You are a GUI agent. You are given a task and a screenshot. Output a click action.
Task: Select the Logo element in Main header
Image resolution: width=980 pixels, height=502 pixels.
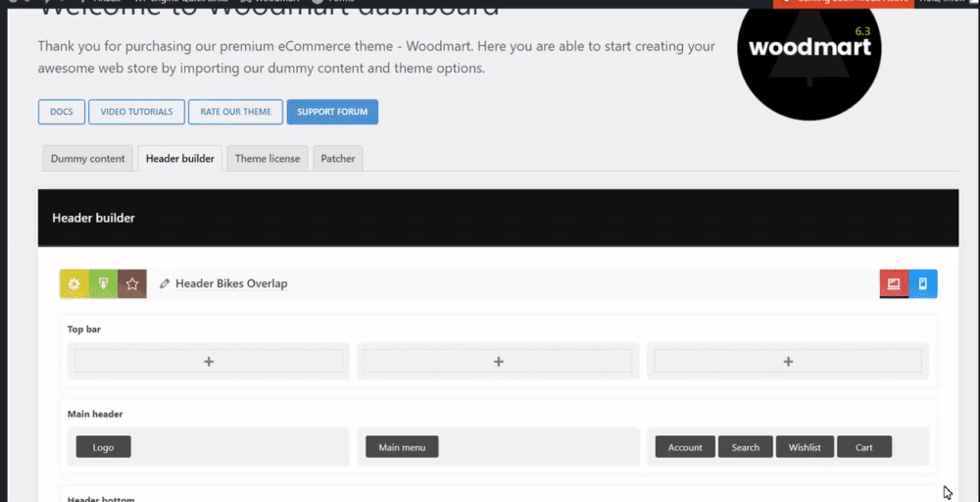[104, 447]
